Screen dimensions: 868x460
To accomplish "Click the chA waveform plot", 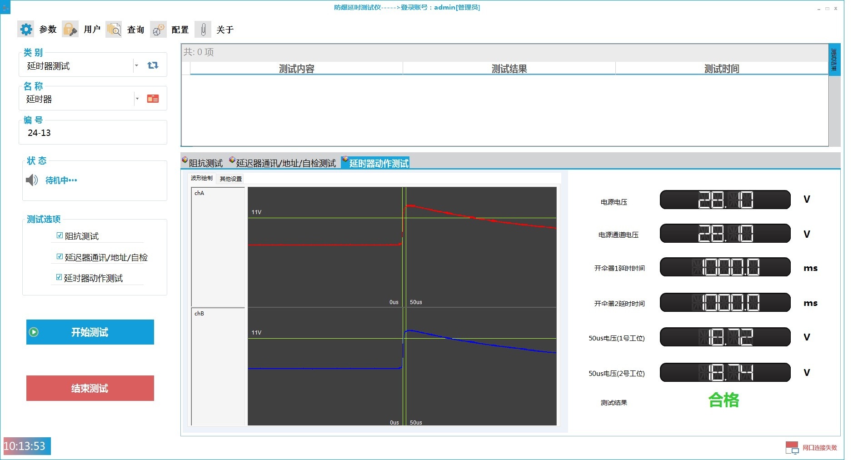I will (402, 247).
